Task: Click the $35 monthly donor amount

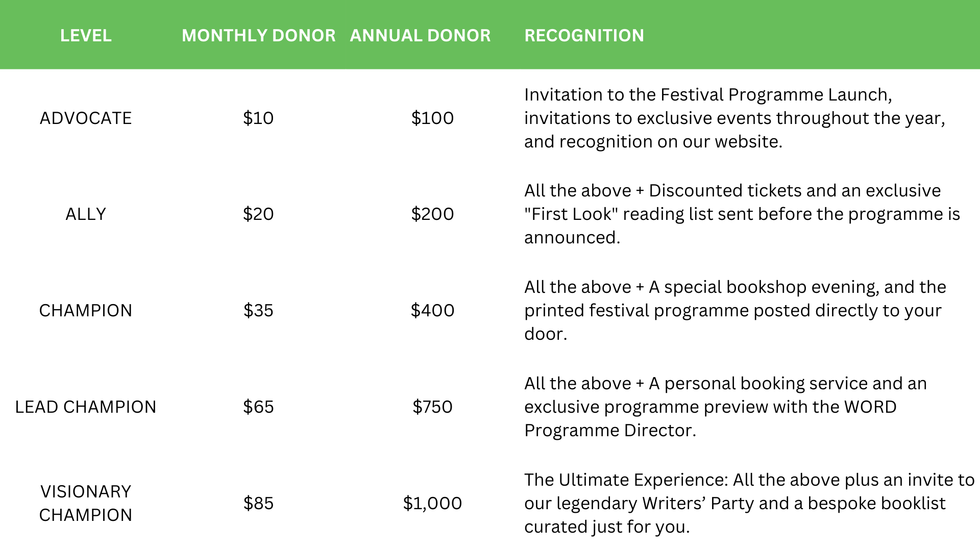Action: pos(258,311)
